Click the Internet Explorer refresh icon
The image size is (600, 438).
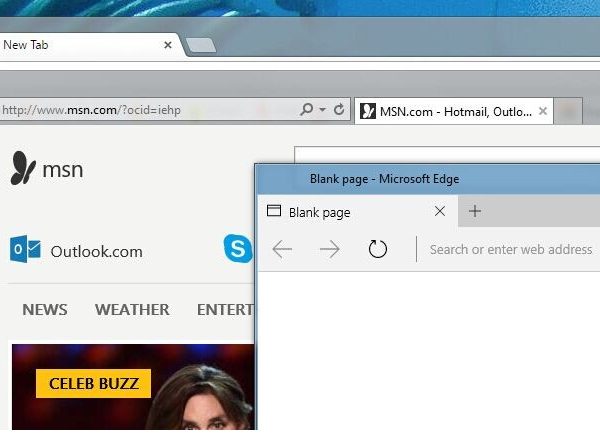(339, 110)
